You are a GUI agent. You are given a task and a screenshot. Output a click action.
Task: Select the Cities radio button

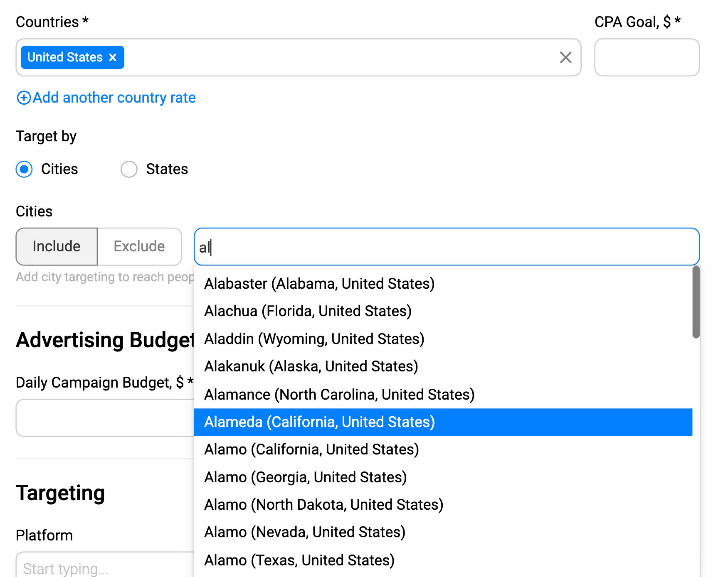point(24,169)
